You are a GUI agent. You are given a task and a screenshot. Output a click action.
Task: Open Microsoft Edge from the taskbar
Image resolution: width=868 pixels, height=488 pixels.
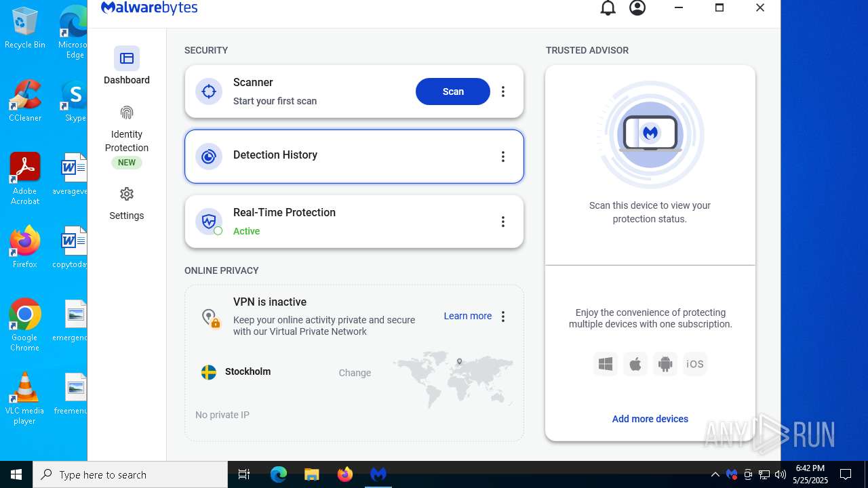click(x=279, y=474)
